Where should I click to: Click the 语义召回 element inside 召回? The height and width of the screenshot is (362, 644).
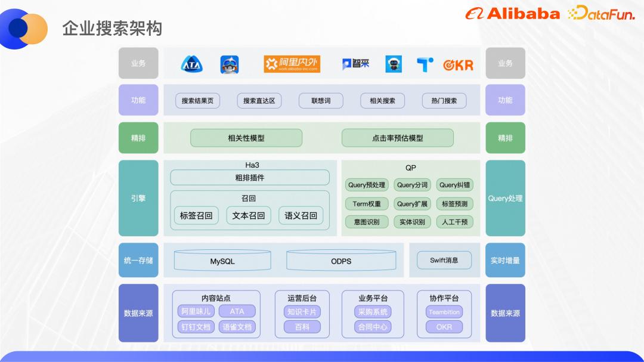point(301,215)
